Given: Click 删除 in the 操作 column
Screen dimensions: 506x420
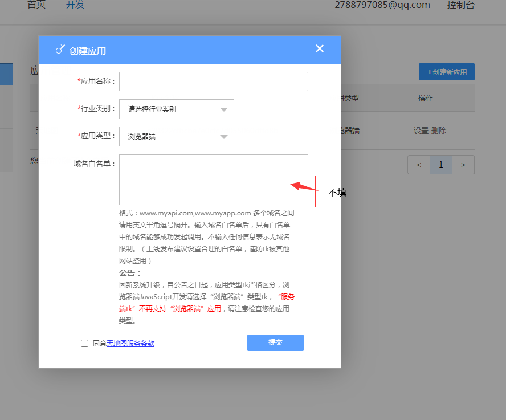Looking at the screenshot, I should point(439,131).
